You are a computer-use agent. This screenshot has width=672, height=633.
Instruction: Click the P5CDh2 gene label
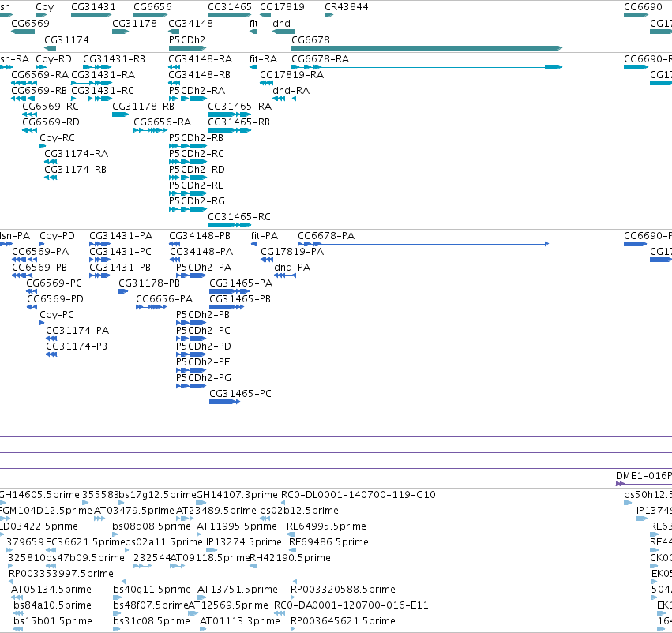pyautogui.click(x=187, y=39)
